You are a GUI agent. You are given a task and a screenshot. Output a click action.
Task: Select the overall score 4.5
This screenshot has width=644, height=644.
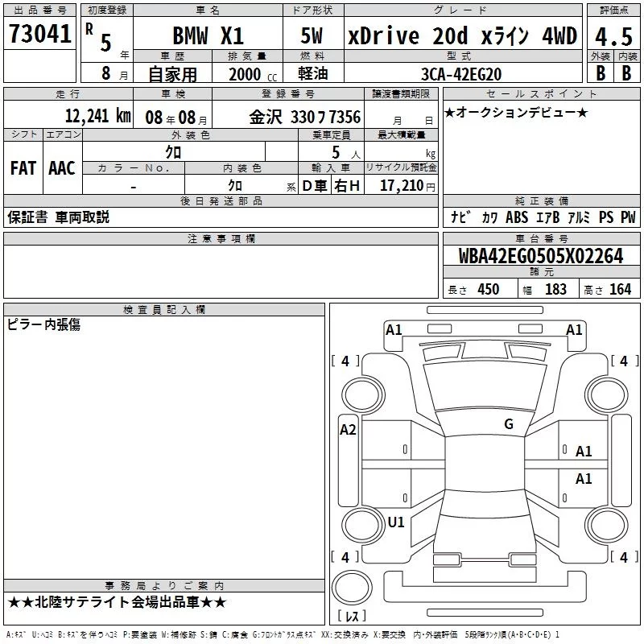tap(613, 36)
